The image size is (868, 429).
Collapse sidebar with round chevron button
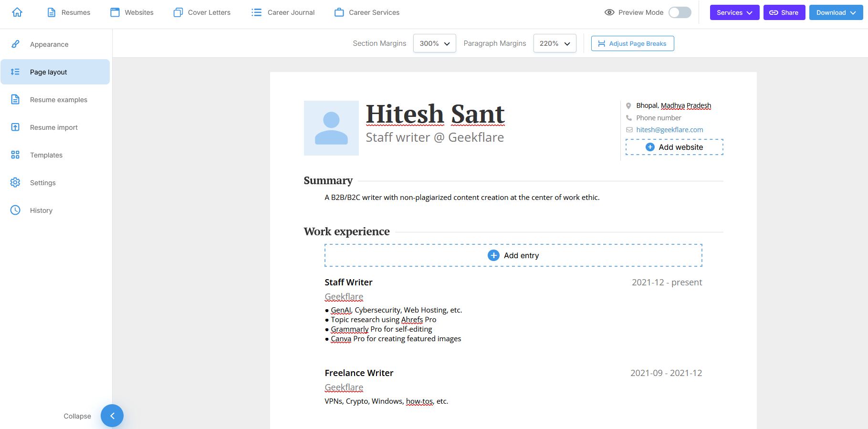click(112, 416)
